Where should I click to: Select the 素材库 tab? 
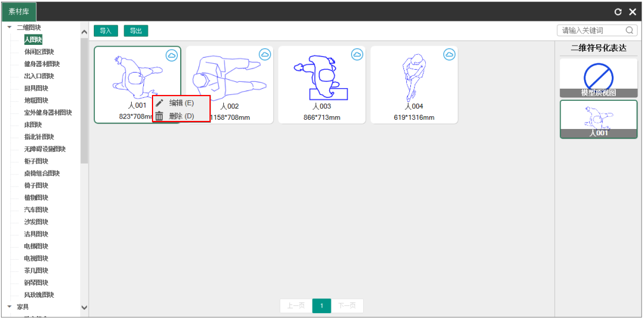(19, 12)
